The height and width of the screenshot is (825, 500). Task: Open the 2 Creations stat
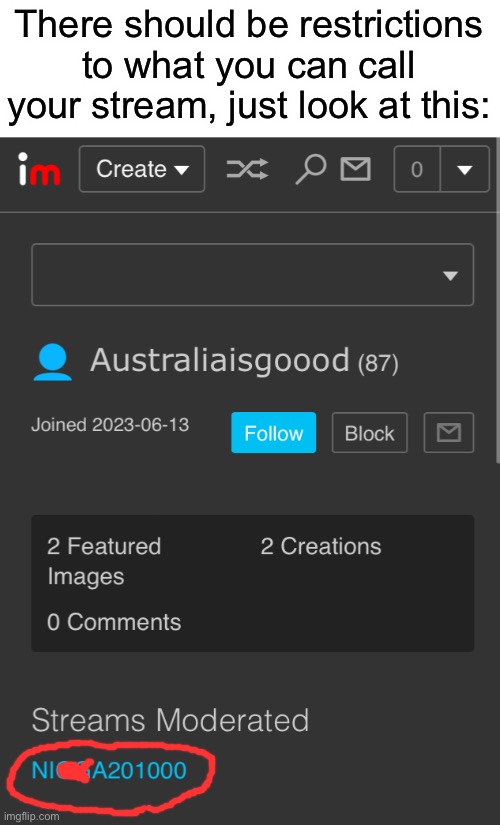click(321, 546)
